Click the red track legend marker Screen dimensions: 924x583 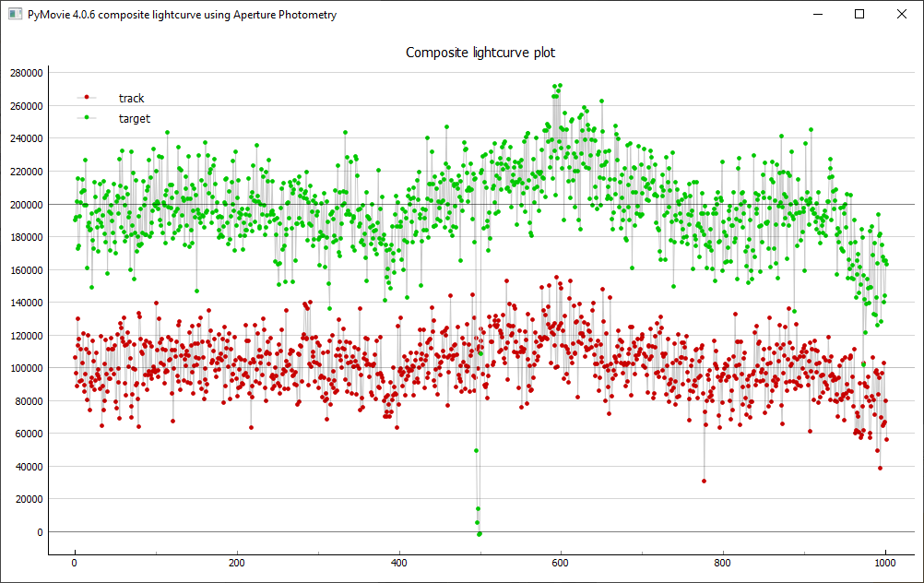pos(87,98)
